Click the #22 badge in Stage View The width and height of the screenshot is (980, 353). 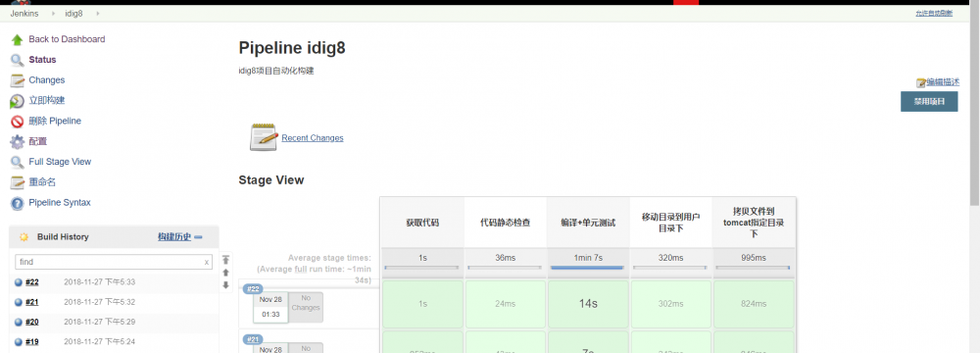tap(253, 289)
